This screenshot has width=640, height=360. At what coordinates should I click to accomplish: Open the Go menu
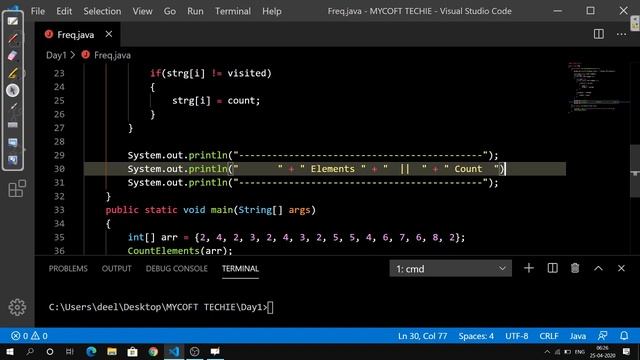(x=170, y=11)
